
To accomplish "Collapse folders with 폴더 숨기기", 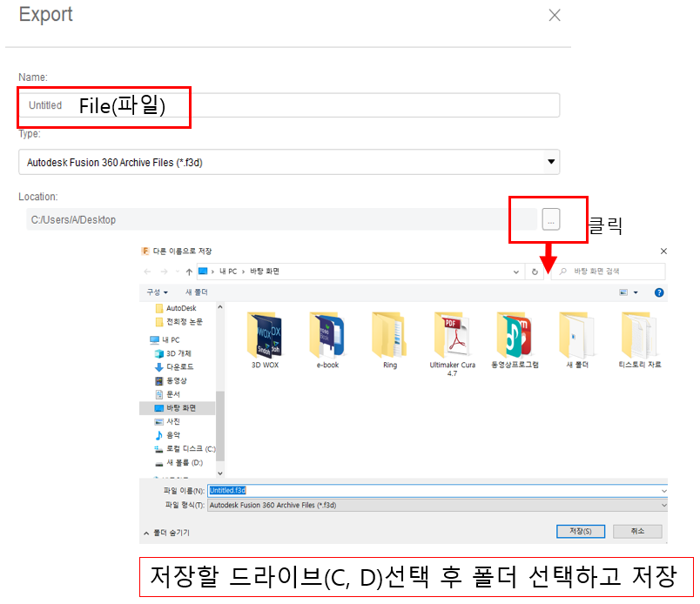I will [167, 533].
